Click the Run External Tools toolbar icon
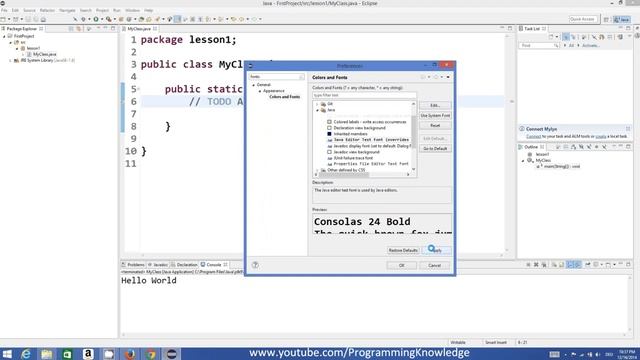Image resolution: width=640 pixels, height=360 pixels. pyautogui.click(x=109, y=19)
